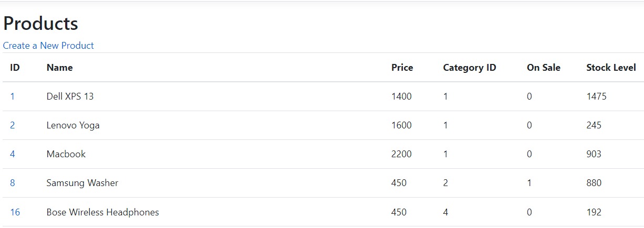Viewport: 644px width, 228px height.
Task: Select the Lenovo Yoga name cell
Action: point(73,125)
